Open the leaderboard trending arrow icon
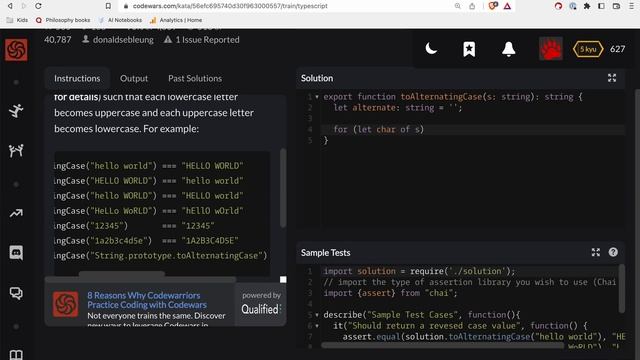Viewport: 640px width, 360px height. point(16,213)
